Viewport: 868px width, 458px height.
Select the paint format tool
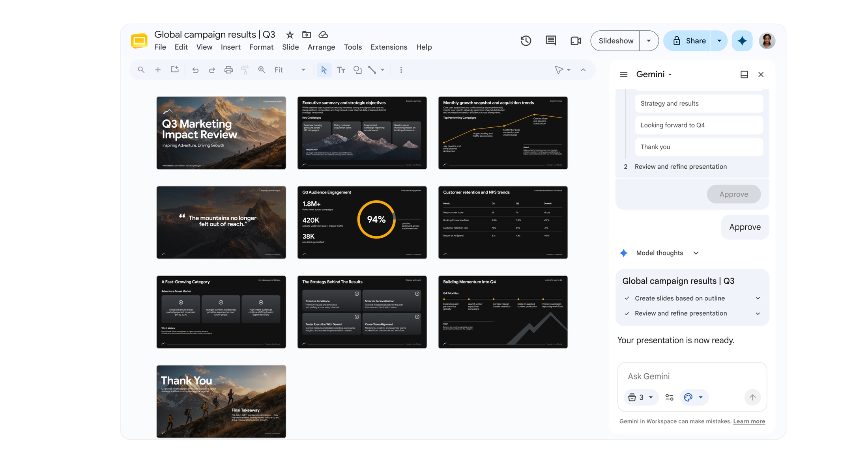coord(245,70)
